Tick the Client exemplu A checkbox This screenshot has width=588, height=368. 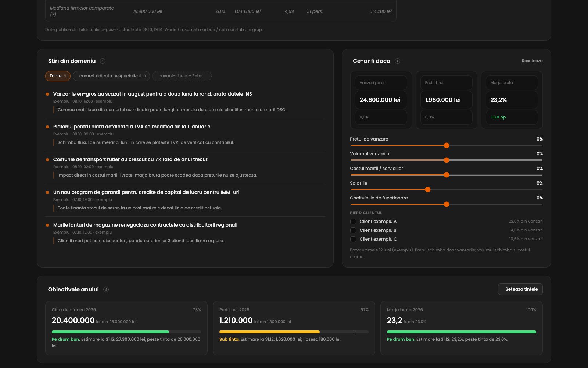coord(353,222)
